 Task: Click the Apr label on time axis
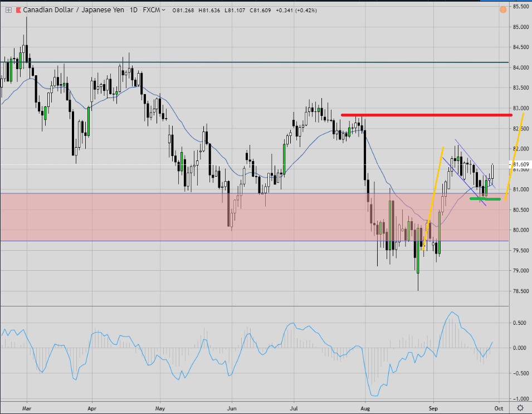92,408
